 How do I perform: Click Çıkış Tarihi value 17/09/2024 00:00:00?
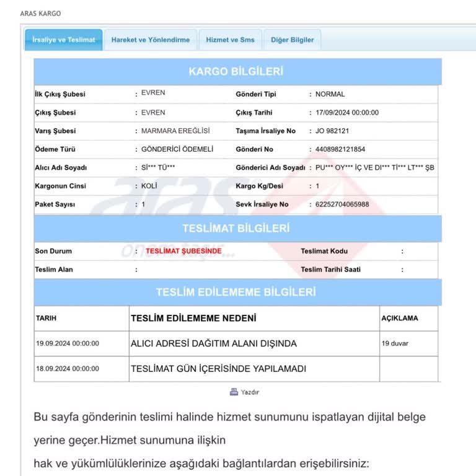[x=347, y=113]
